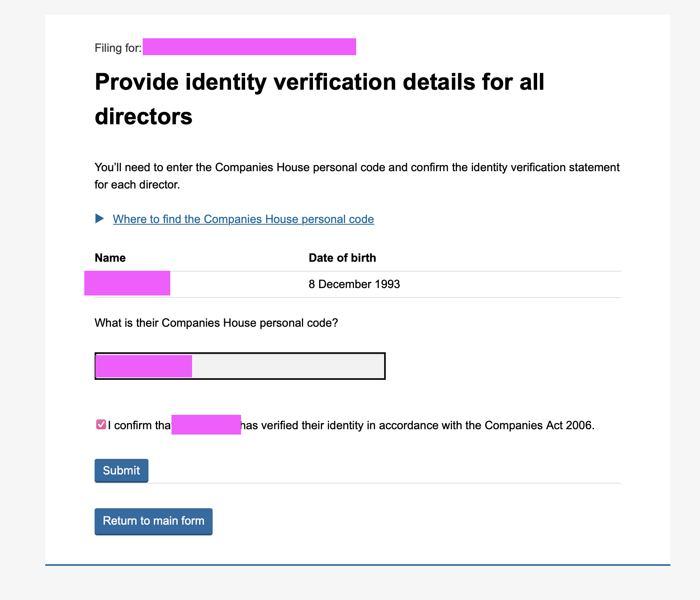
Task: Open 'Where to find the Companies House personal code' link
Action: point(243,219)
